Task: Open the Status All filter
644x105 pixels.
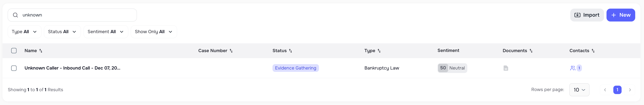Action: [62, 32]
